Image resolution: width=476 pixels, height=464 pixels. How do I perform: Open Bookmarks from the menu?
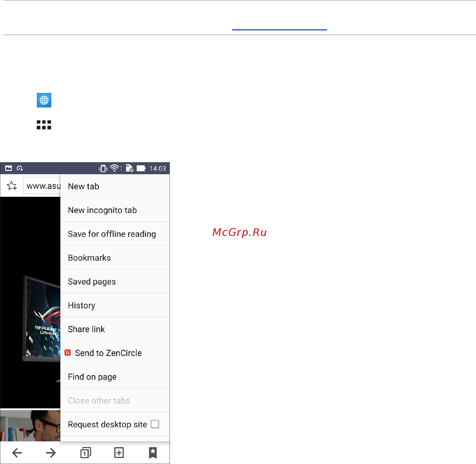(x=115, y=258)
